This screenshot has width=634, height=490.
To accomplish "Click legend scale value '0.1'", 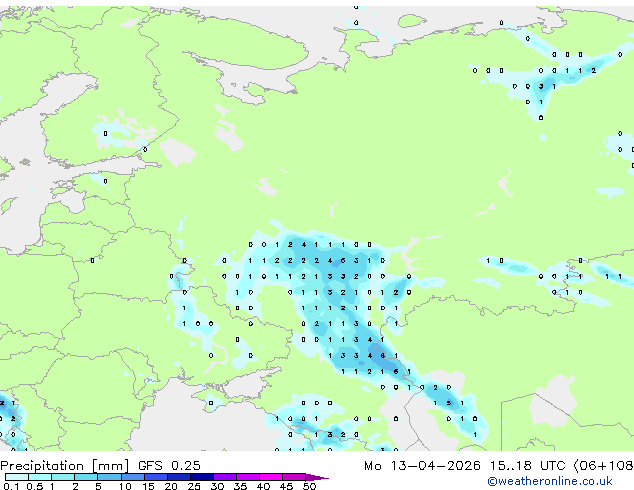I will click(11, 486).
